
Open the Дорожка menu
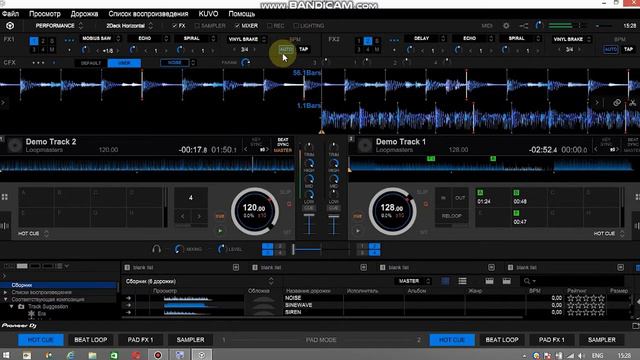[x=84, y=14]
